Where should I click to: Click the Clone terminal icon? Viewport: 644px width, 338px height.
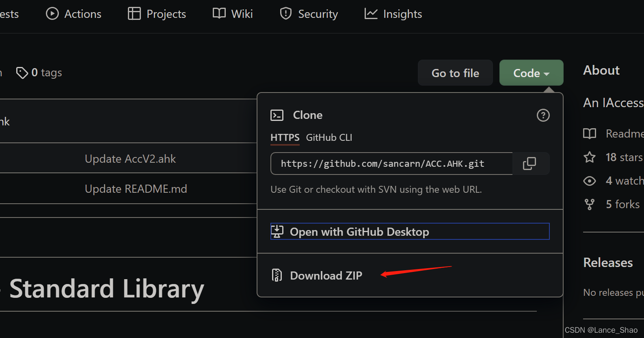[277, 115]
